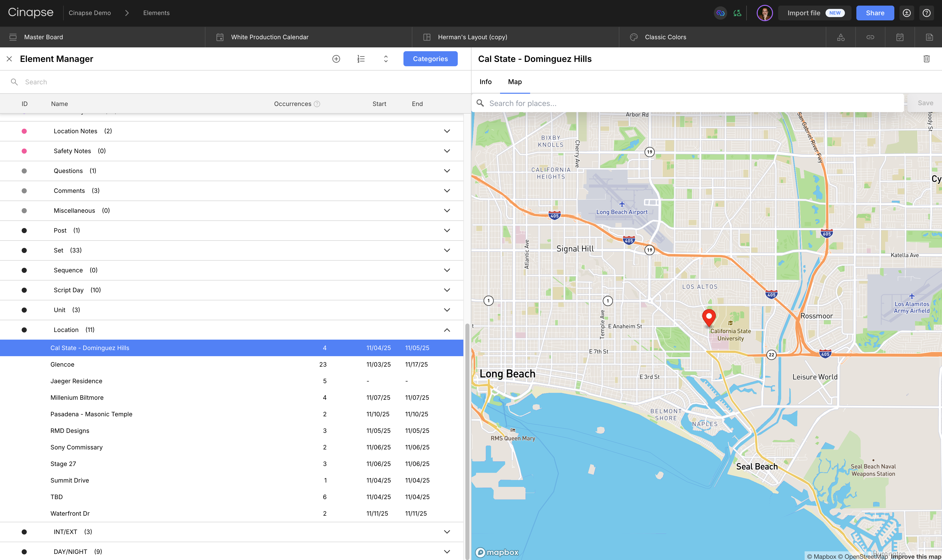This screenshot has width=942, height=560.
Task: Expand the Location Notes category
Action: point(447,131)
